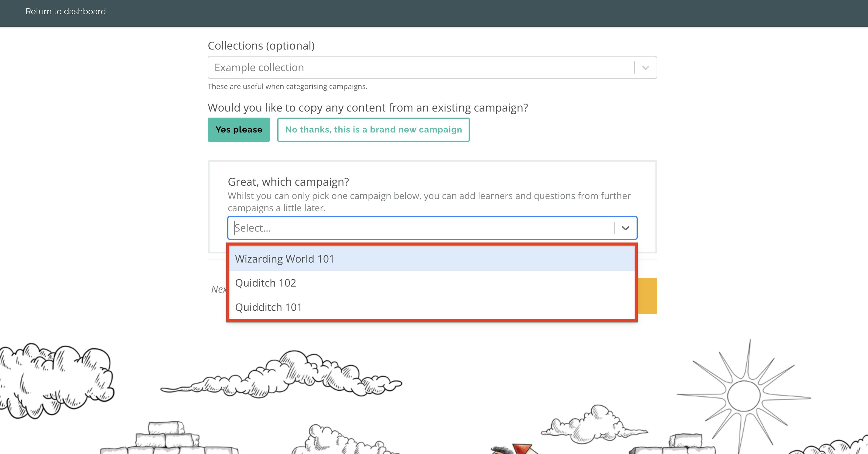This screenshot has width=868, height=454.
Task: Click the helper text 'These are useful when categorising campaigns.'
Action: 287,87
